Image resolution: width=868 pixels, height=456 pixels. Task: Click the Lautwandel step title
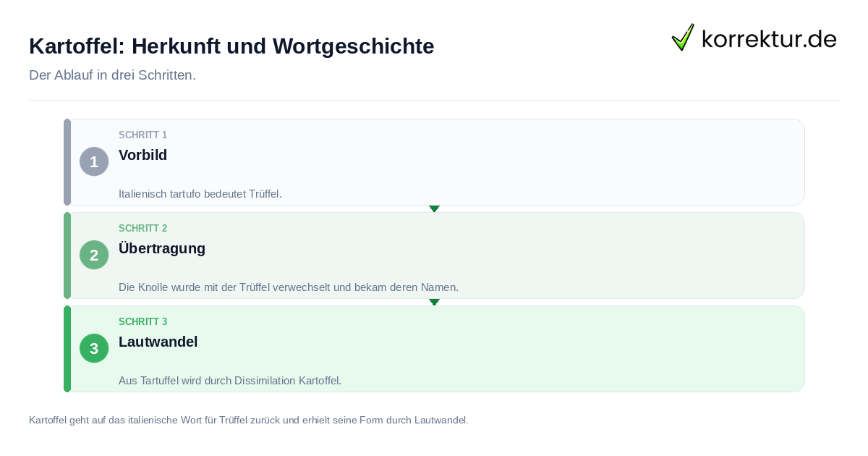tap(158, 342)
